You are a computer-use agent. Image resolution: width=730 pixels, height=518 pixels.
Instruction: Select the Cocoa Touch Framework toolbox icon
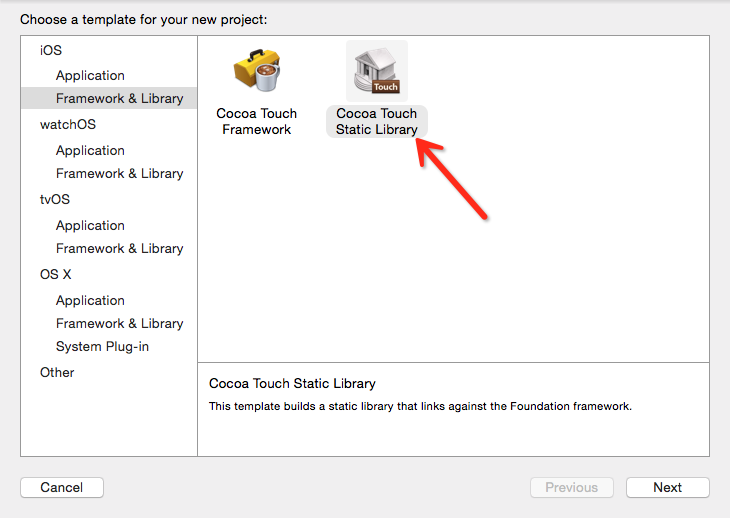257,70
